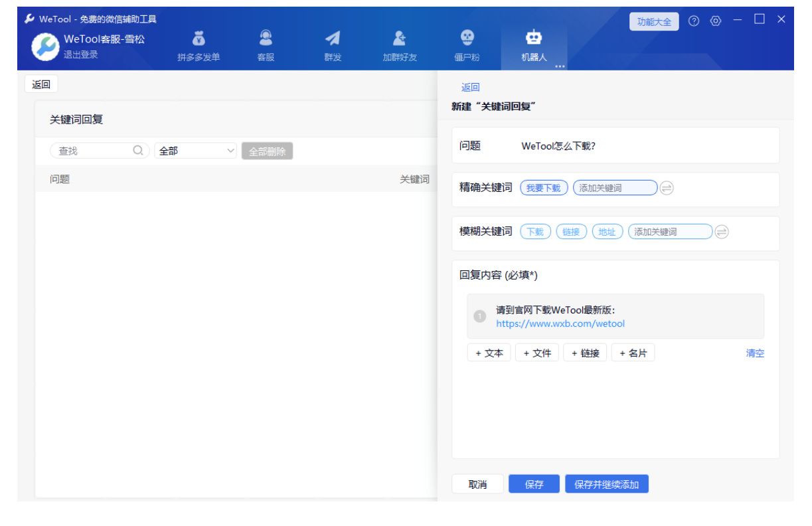Click the 问题 column header
The image size is (812, 526).
pyautogui.click(x=60, y=179)
